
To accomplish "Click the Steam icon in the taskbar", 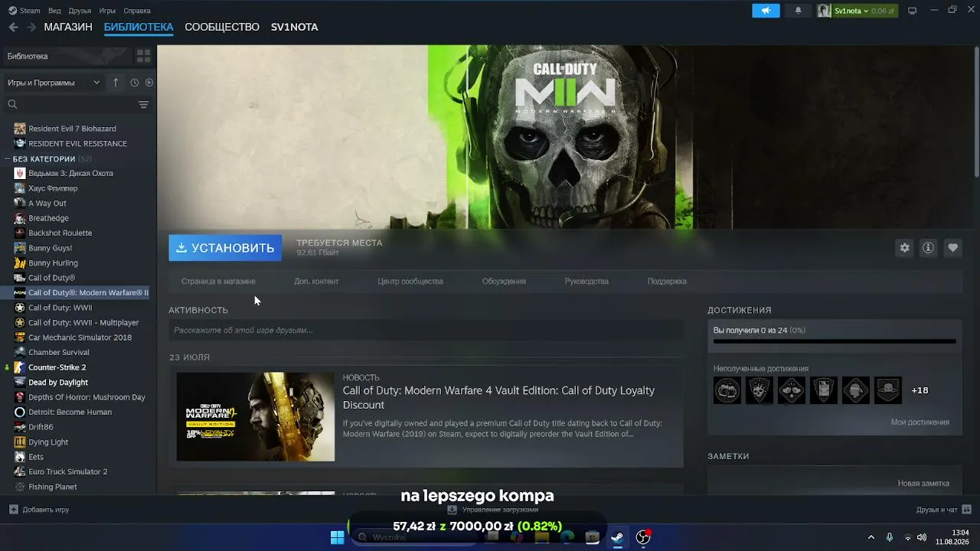I will [617, 537].
